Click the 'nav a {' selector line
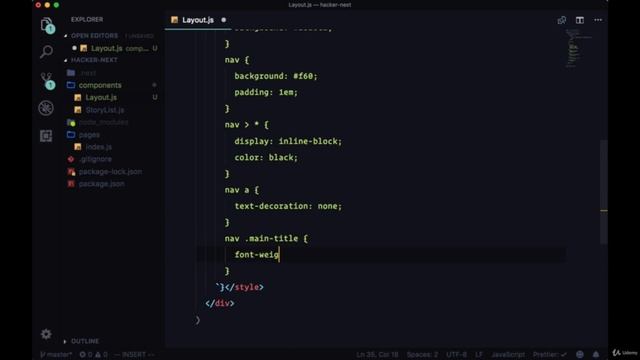This screenshot has height=360, width=640. coord(242,190)
